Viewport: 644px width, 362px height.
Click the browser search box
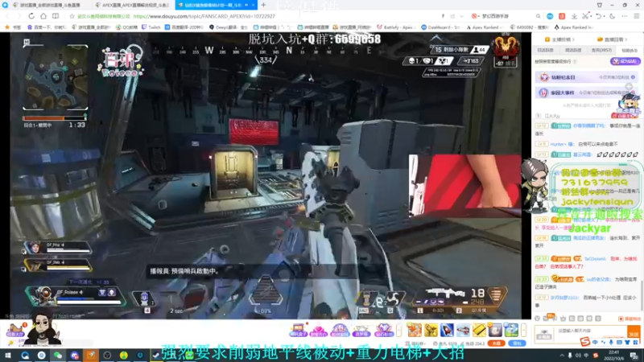(x=507, y=16)
